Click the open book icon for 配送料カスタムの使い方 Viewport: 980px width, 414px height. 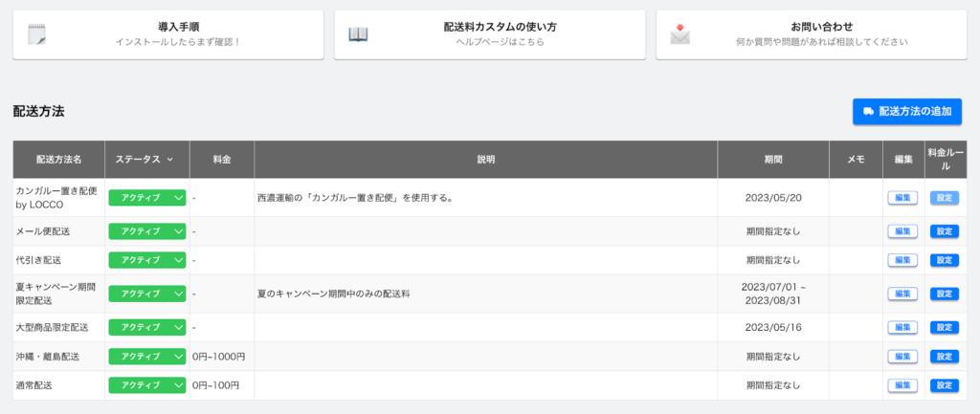pyautogui.click(x=358, y=34)
